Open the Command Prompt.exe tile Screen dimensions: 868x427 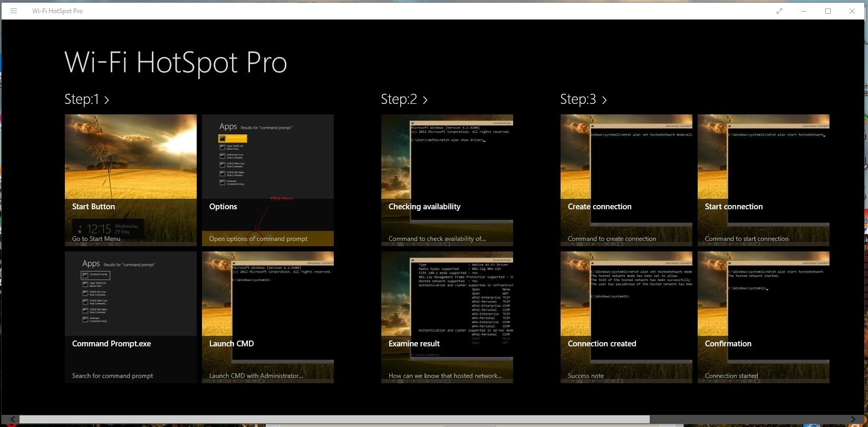(x=131, y=317)
